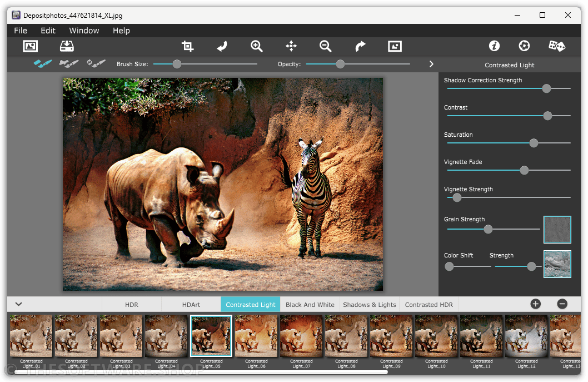Open Shadows & Lights tab
This screenshot has height=382, width=588.
[x=370, y=304]
